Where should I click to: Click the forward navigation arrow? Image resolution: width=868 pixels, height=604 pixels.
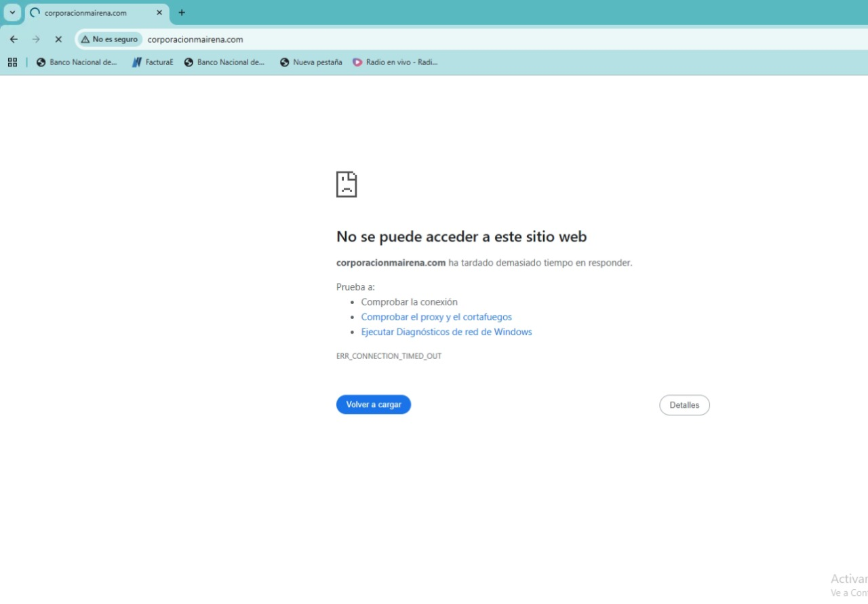(36, 39)
